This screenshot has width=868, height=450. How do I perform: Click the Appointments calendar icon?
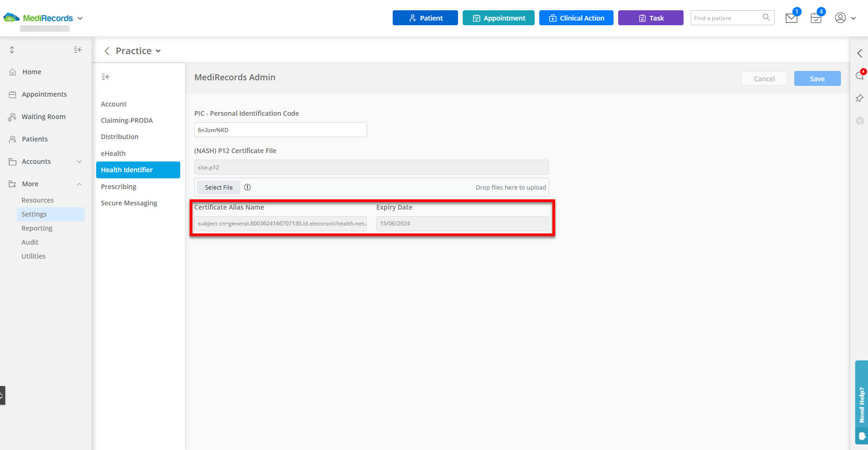[13, 94]
